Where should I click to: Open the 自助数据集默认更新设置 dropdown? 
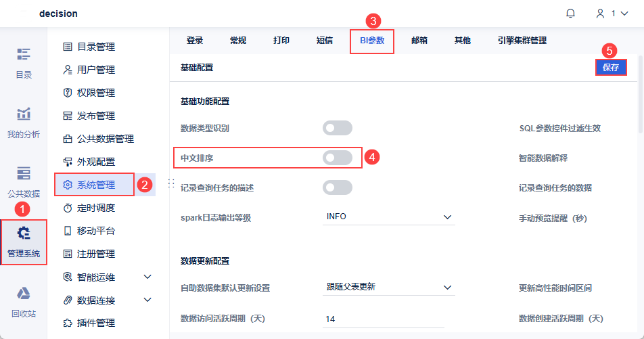click(x=388, y=287)
